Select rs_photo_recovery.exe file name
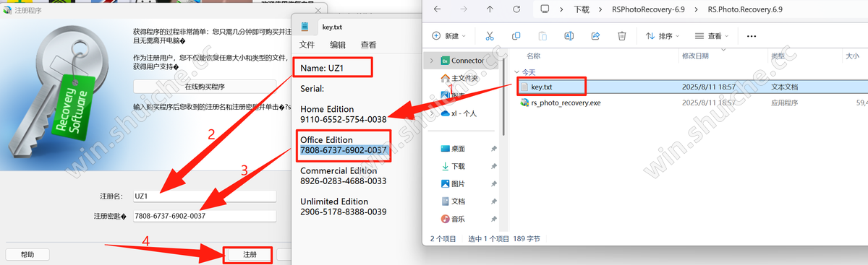This screenshot has width=868, height=265. 566,103
